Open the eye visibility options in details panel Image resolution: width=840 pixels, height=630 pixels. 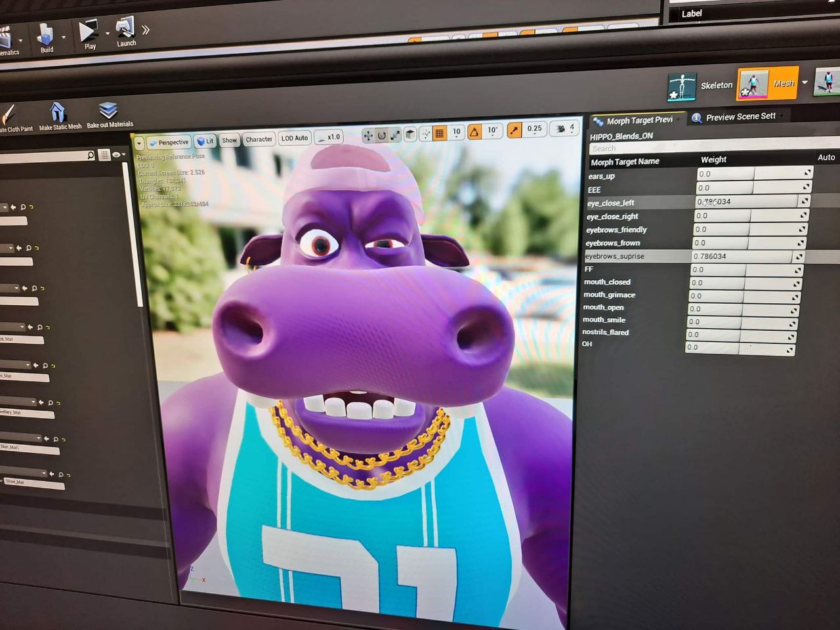(118, 154)
